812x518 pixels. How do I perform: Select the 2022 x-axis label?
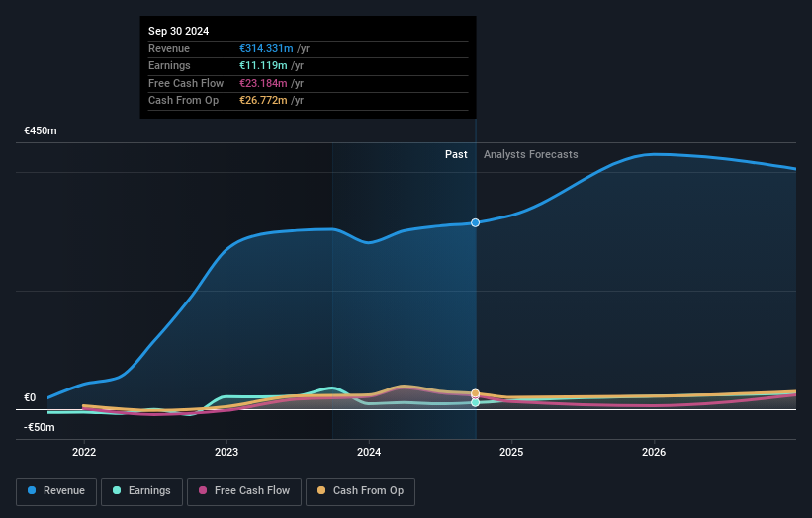(x=84, y=453)
